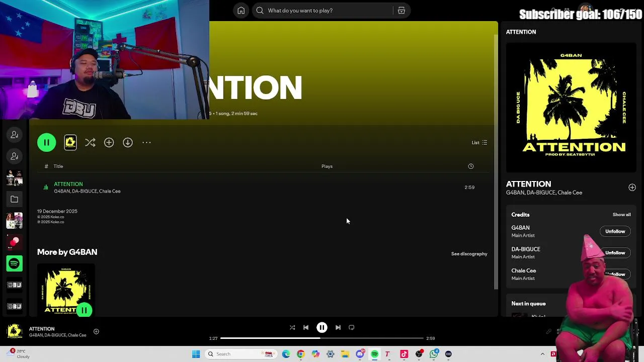Click the taskbar Search box
The width and height of the screenshot is (644, 362).
pyautogui.click(x=240, y=354)
